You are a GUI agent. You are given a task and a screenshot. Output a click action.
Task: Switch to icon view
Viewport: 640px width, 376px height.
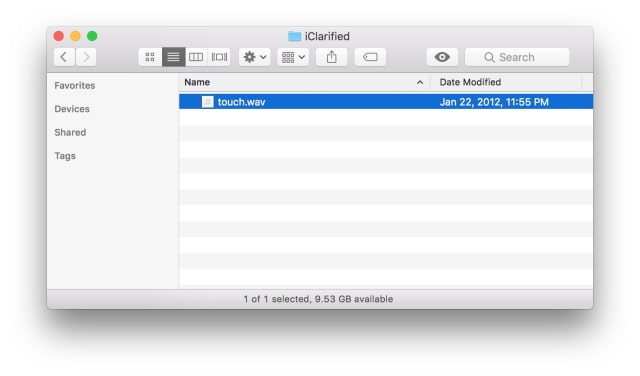click(150, 57)
